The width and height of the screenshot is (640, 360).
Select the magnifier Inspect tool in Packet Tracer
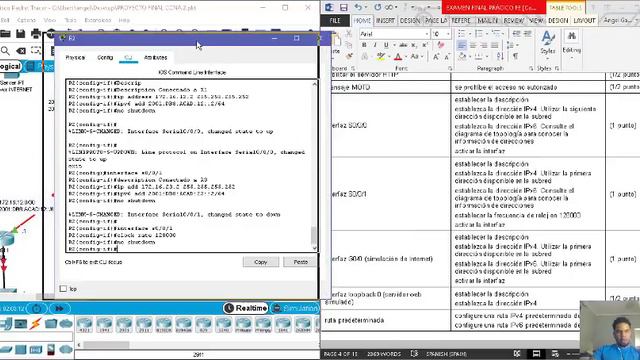(5, 51)
